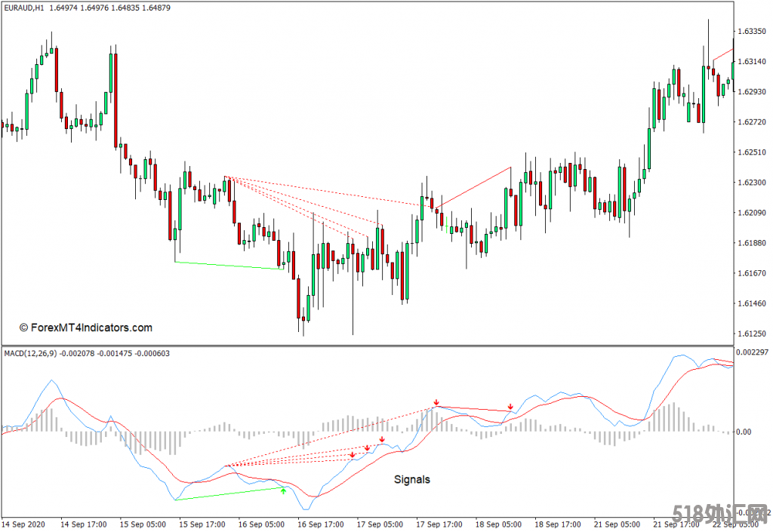Click the '17 Sep 17:00' time label
Viewport: 773px width, 532px height.
(439, 524)
